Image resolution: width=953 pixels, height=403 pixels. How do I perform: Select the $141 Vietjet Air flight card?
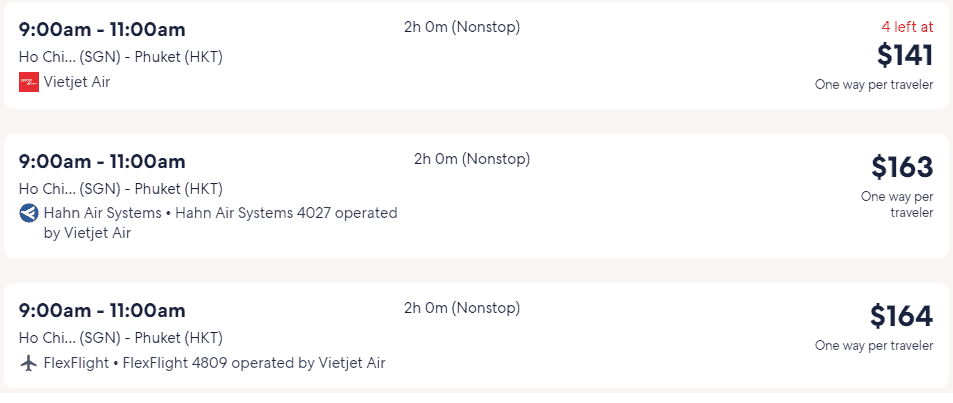pyautogui.click(x=476, y=55)
